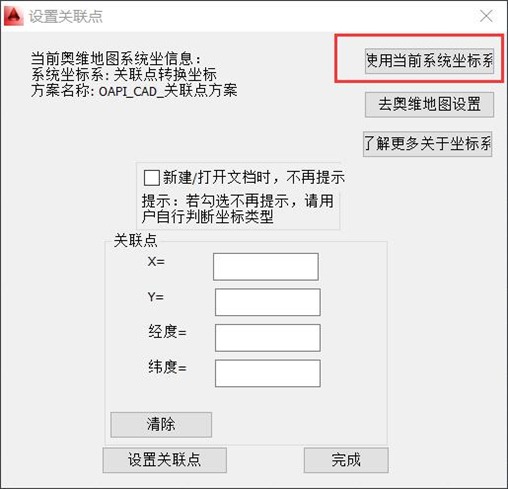Screen dimensions: 508x489
Task: Click the 当前奥维地图系统坐信息 heading
Action: (x=116, y=59)
